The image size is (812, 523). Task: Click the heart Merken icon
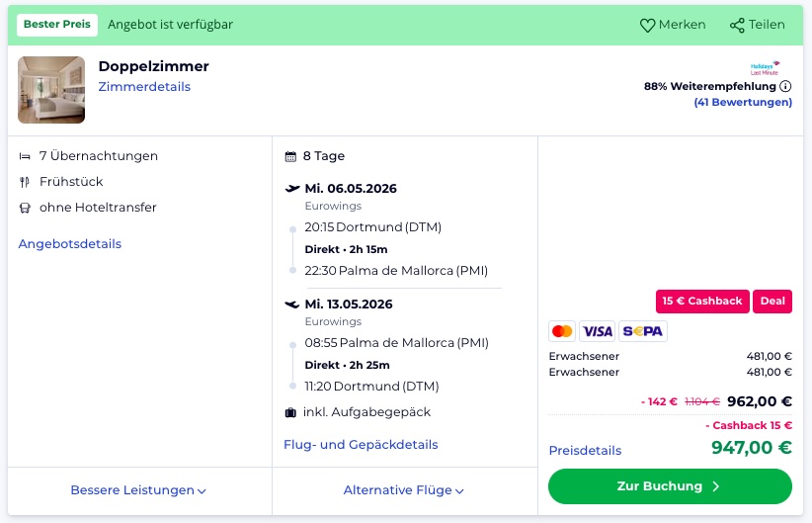(647, 25)
